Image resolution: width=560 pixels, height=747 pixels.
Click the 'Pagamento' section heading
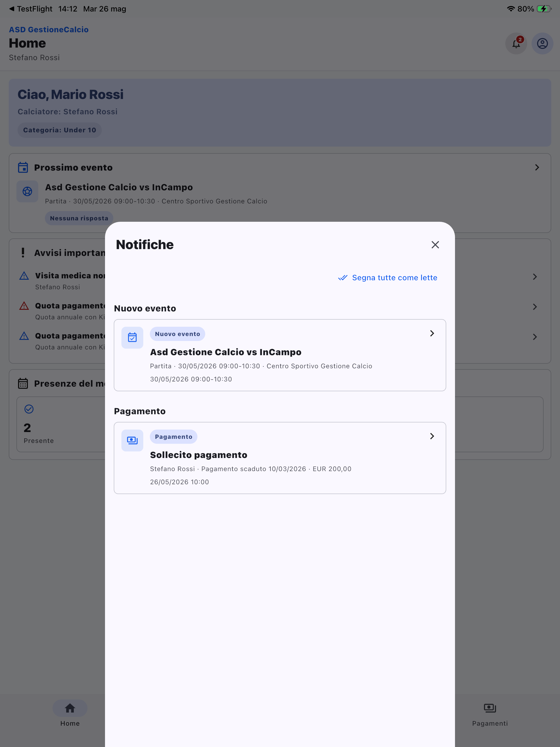(x=140, y=411)
